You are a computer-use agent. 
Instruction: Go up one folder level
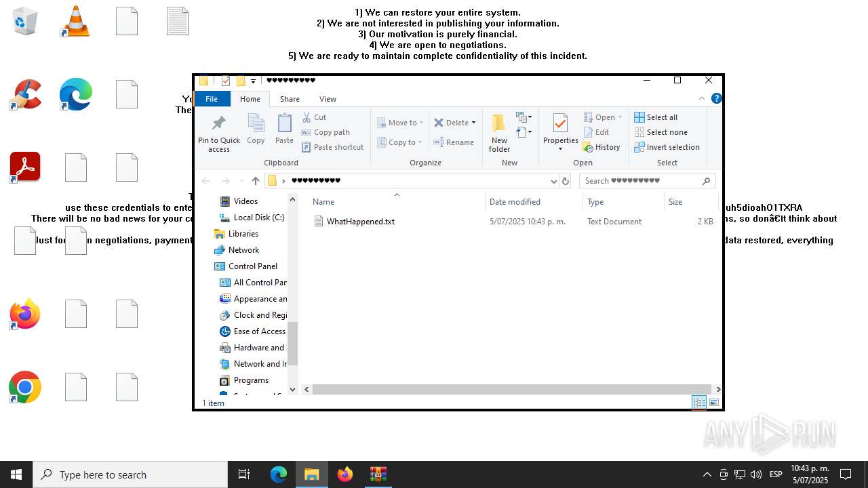pos(255,181)
